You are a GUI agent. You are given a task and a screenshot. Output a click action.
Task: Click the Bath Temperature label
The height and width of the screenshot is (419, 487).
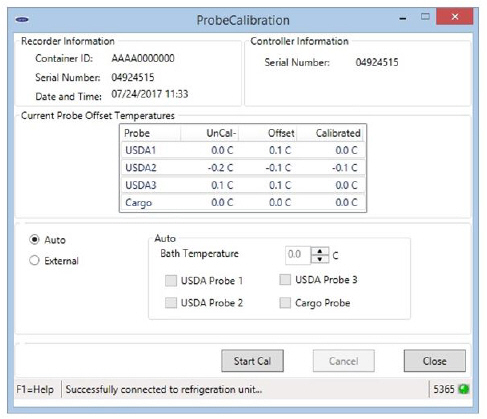coord(199,254)
